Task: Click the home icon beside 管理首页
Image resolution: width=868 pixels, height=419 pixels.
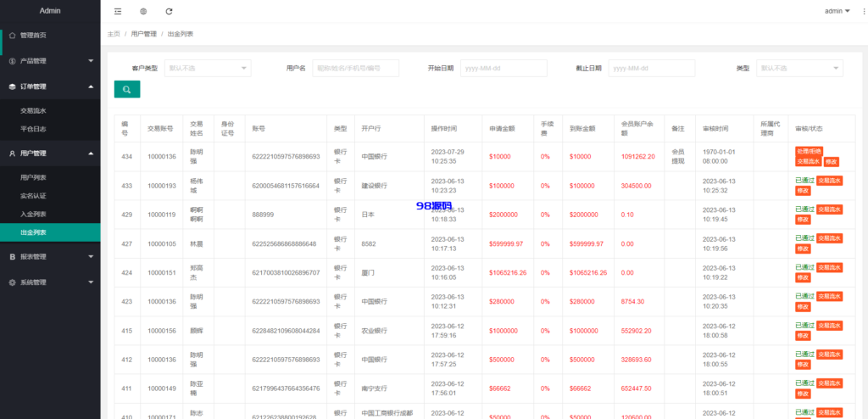Action: tap(12, 36)
